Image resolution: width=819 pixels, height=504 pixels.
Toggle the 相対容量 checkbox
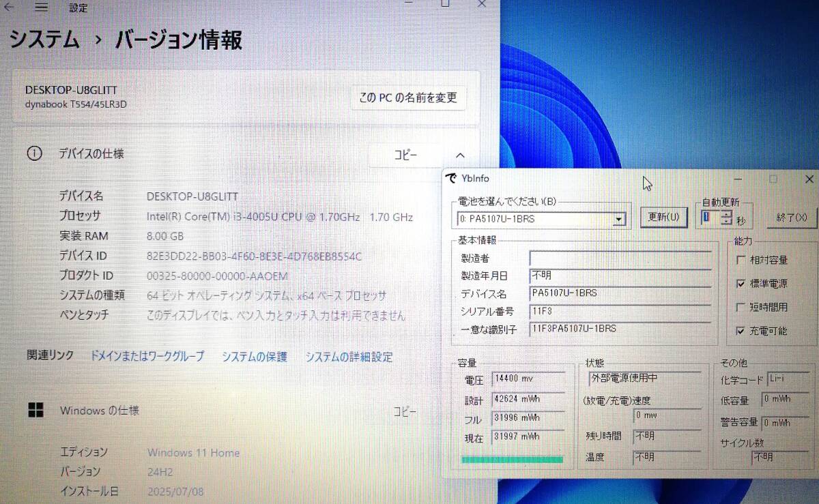coord(741,260)
